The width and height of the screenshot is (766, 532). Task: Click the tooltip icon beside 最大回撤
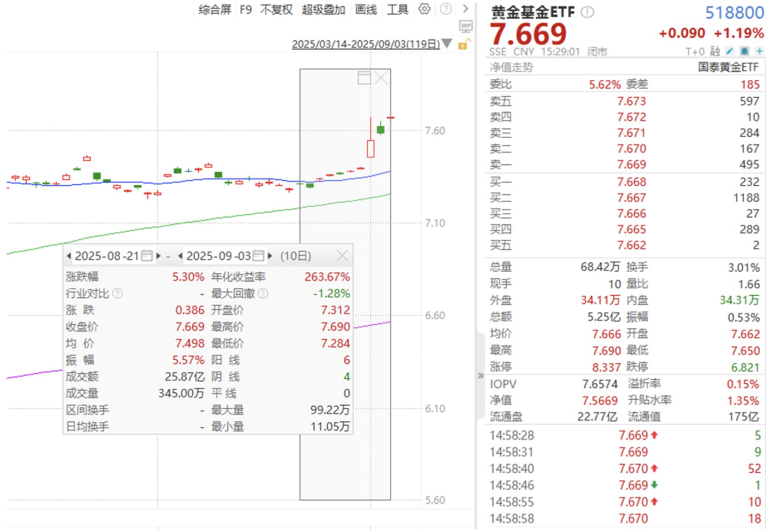[x=263, y=293]
